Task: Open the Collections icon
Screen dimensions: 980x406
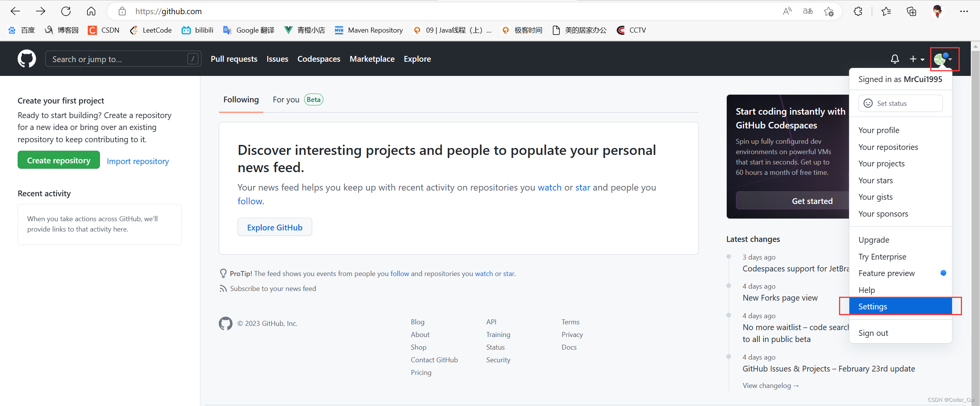Action: coord(911,12)
